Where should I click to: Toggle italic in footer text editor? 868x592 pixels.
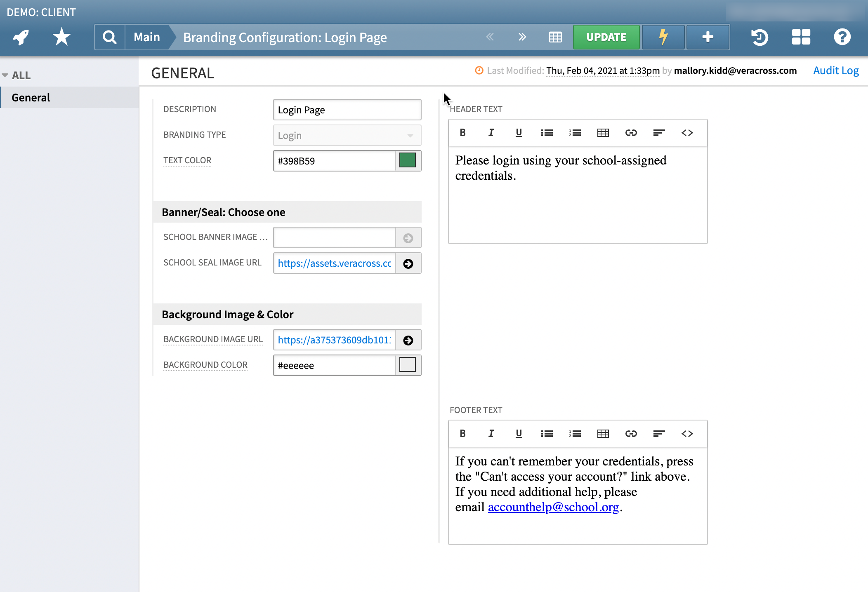pyautogui.click(x=491, y=434)
